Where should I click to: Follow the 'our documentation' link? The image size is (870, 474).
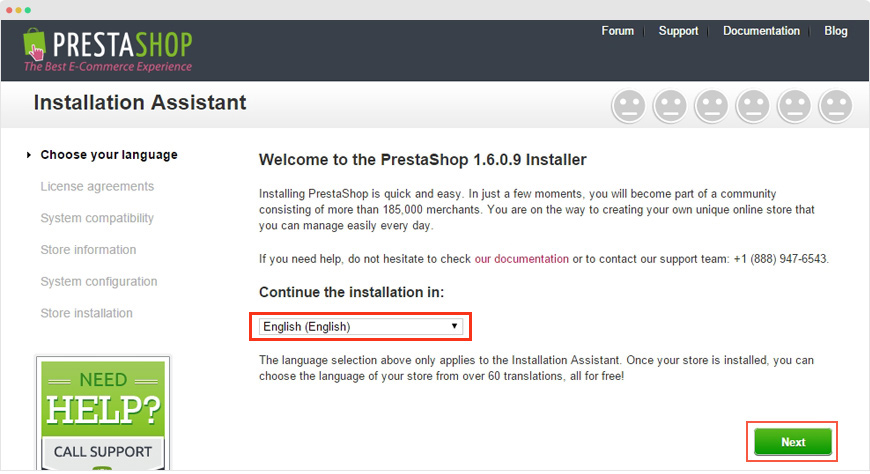(521, 259)
